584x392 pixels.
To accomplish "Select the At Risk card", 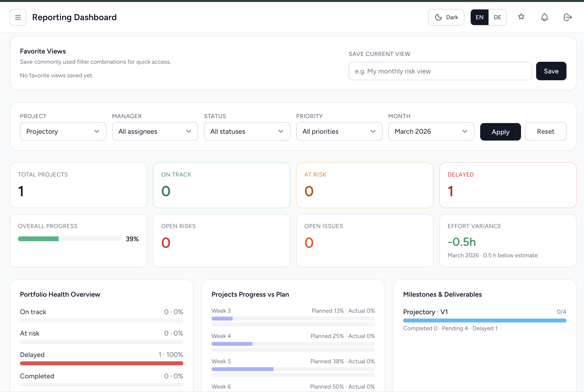I will pyautogui.click(x=365, y=185).
